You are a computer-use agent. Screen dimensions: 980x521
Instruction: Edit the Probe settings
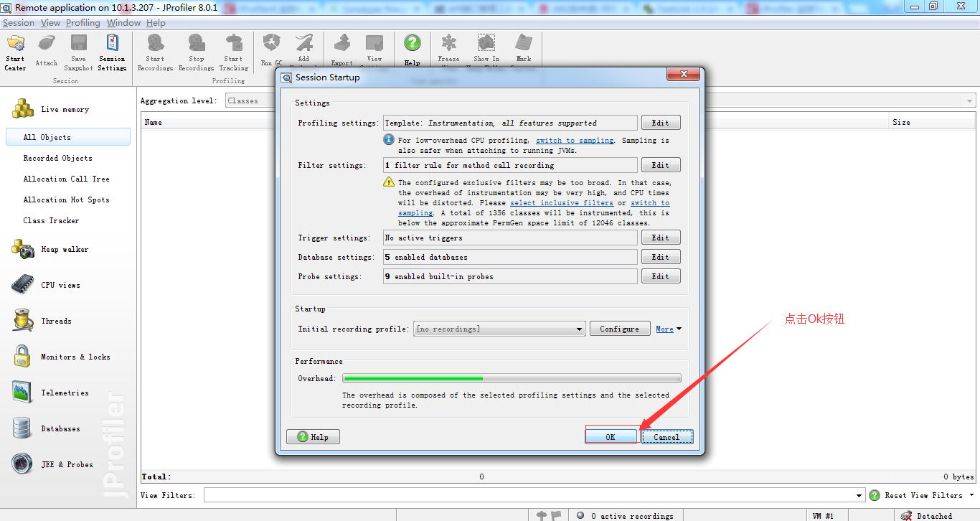pos(661,276)
